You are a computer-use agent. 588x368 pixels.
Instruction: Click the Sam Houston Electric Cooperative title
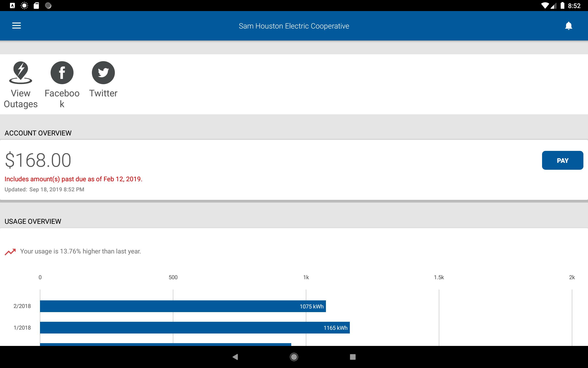(x=294, y=26)
